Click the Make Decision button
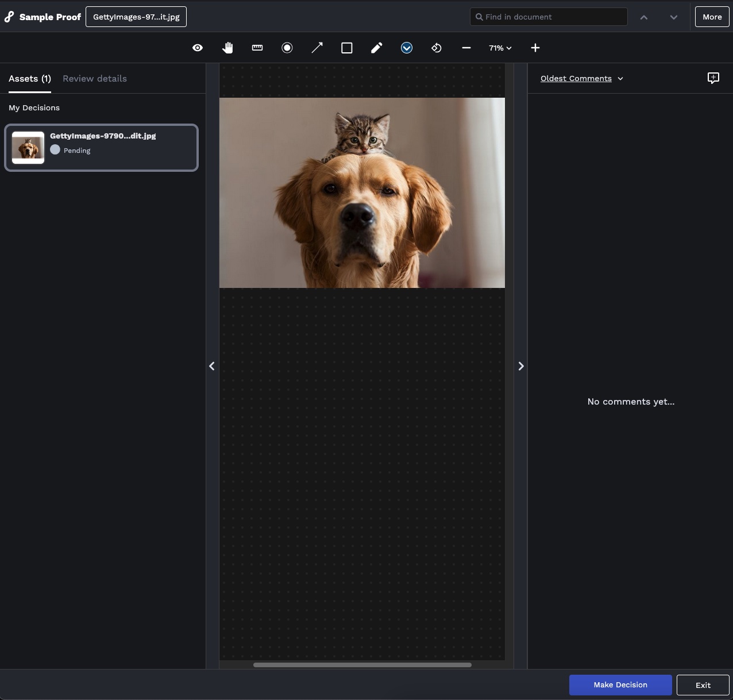 tap(620, 685)
